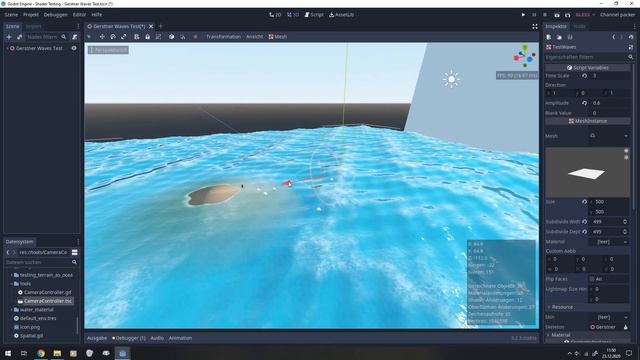Image resolution: width=640 pixels, height=360 pixels.
Task: Click the mesh preview thumbnail
Action: pos(588,172)
